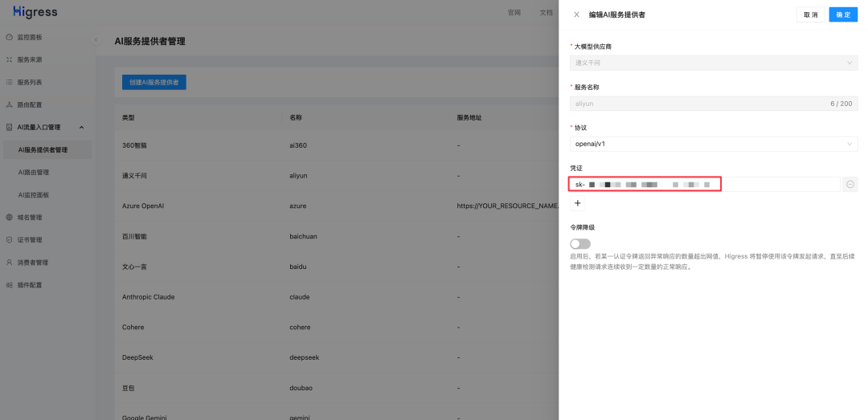Click the https://YOUR_RESOURCE_NAME address cell
Screen dimensions: 868x420
tap(508, 206)
